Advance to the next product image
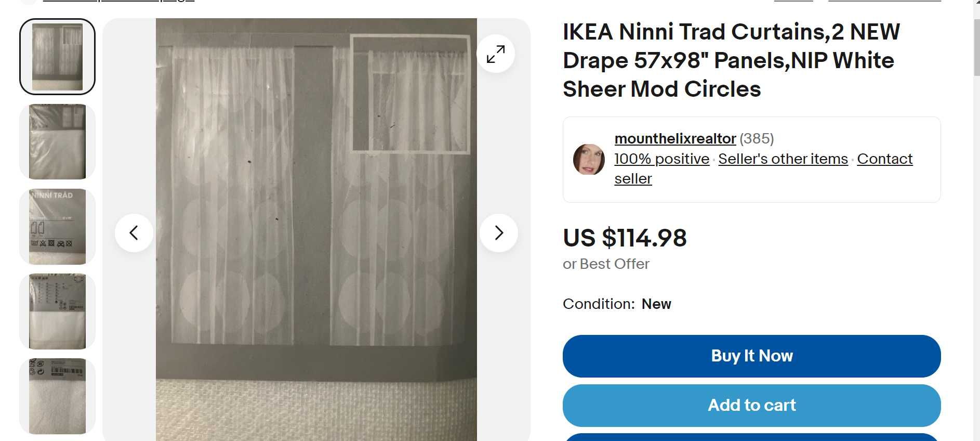The image size is (980, 441). click(499, 233)
